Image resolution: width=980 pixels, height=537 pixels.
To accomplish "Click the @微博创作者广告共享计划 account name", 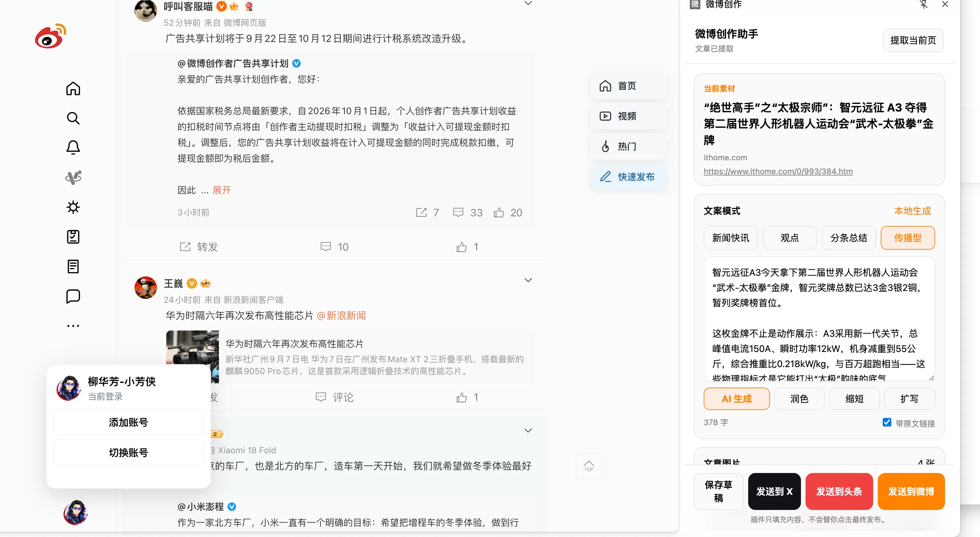I will [233, 63].
